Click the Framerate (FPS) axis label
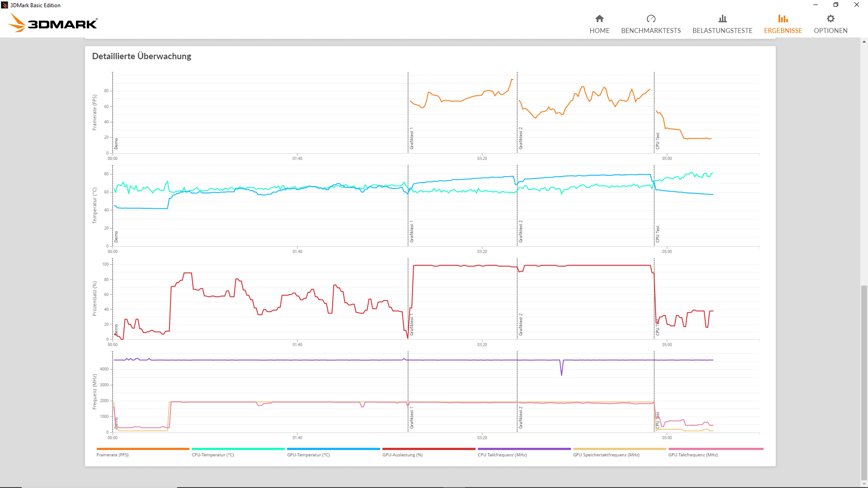Image resolution: width=868 pixels, height=488 pixels. [x=94, y=113]
